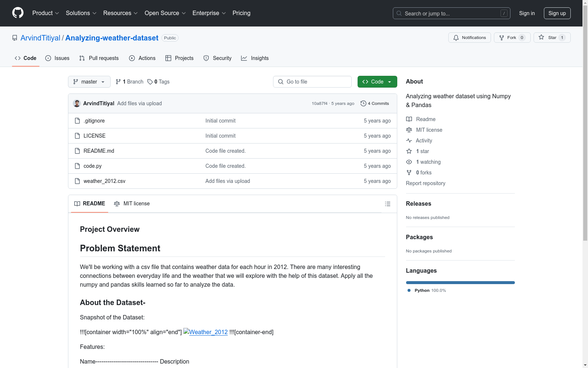Open the .gitignore file
This screenshot has height=368, width=588.
click(x=94, y=121)
